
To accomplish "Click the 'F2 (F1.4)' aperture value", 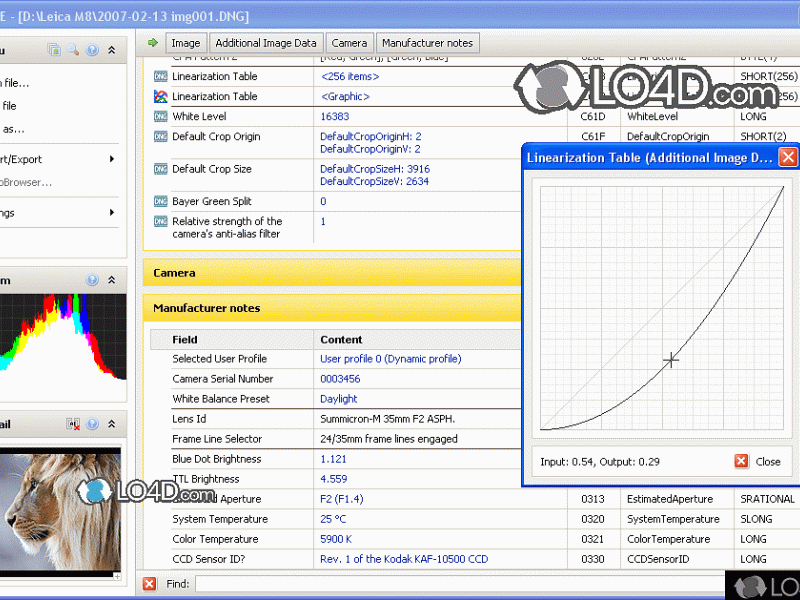I will pyautogui.click(x=342, y=499).
